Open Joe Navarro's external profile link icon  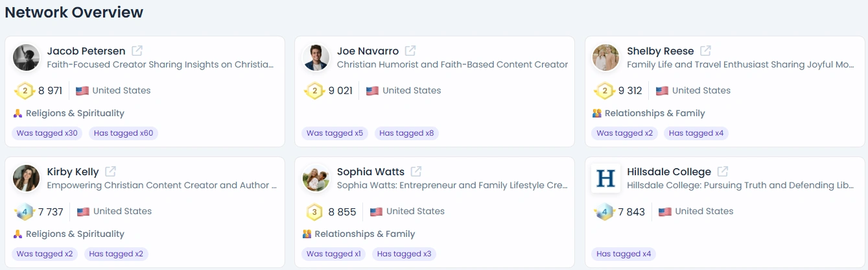click(x=410, y=51)
